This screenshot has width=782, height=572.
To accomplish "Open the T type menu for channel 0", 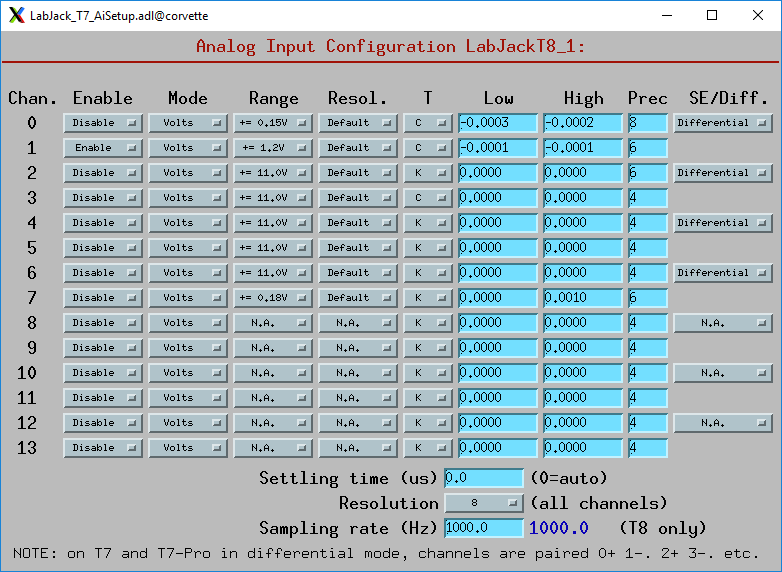I will coord(428,123).
